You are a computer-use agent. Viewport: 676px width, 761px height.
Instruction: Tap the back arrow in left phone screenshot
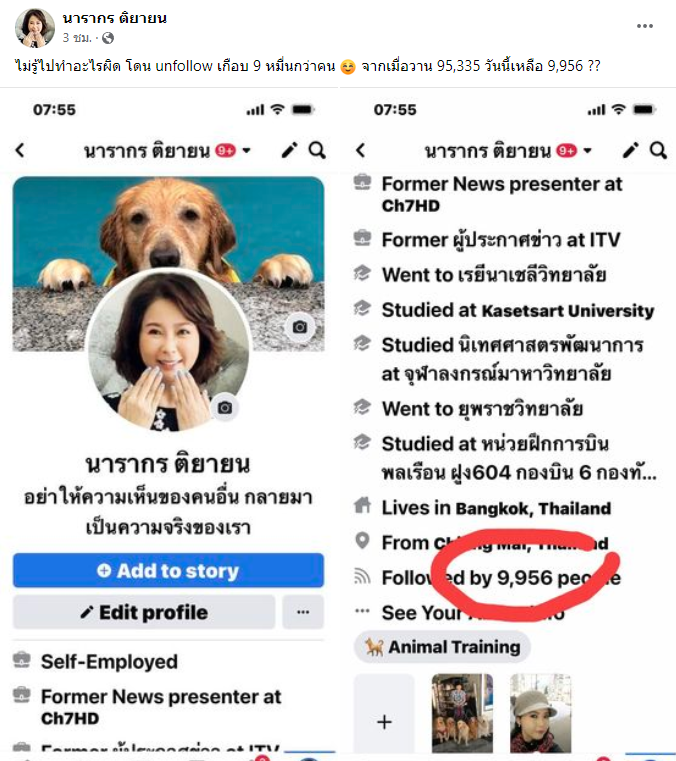pyautogui.click(x=20, y=150)
